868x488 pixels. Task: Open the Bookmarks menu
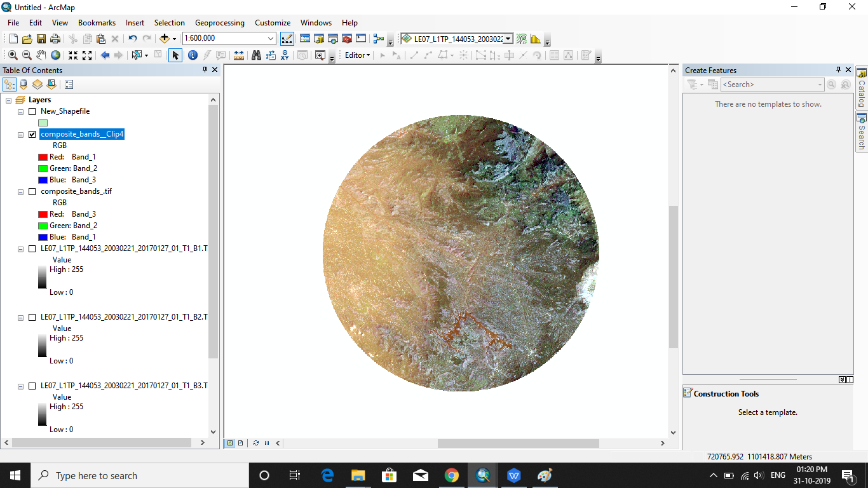(x=97, y=23)
